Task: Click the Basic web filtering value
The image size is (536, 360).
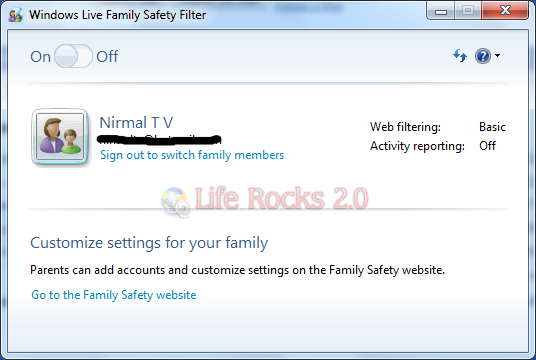Action: tap(492, 127)
